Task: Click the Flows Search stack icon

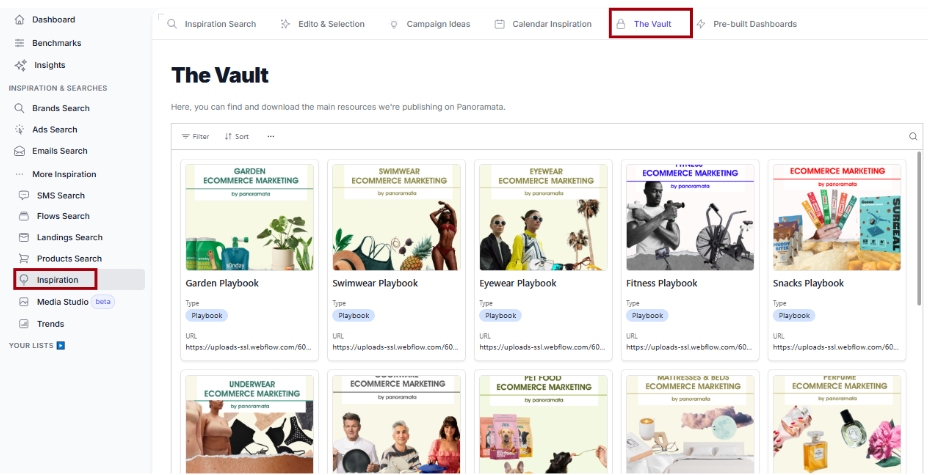Action: pos(24,216)
